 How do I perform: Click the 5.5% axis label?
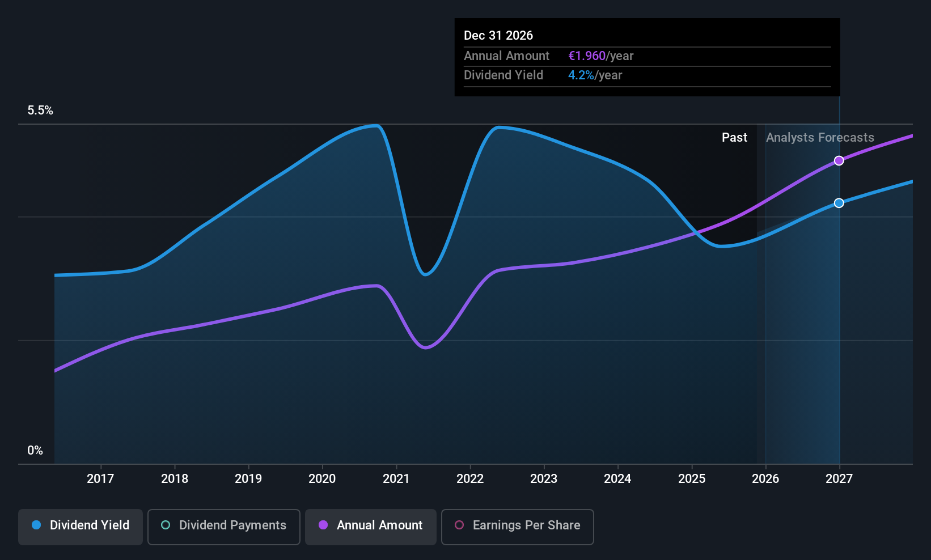pos(40,111)
